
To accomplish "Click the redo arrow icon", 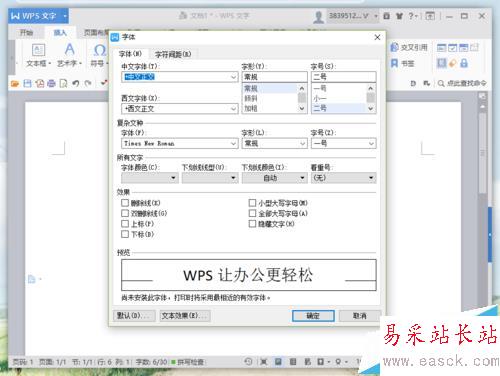I will coord(88,83).
